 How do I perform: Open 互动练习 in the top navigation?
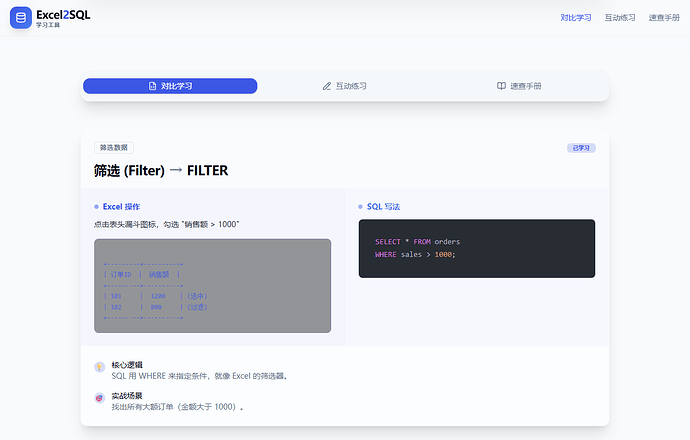[x=620, y=18]
